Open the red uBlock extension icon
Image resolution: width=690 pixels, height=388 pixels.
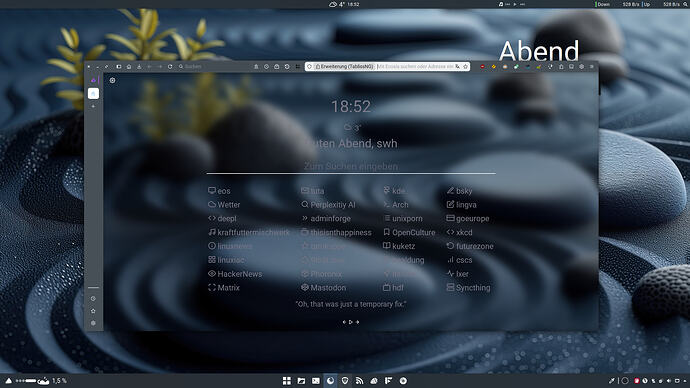482,66
